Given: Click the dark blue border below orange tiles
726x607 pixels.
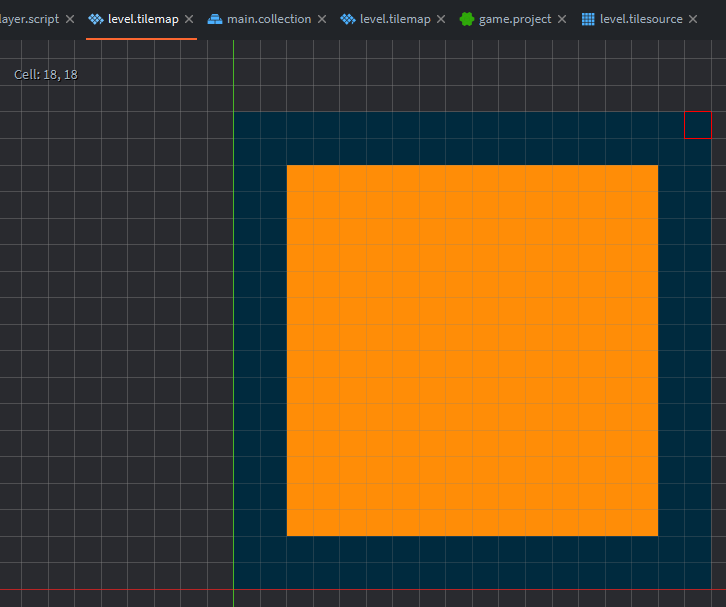Looking at the screenshot, I should (472, 562).
